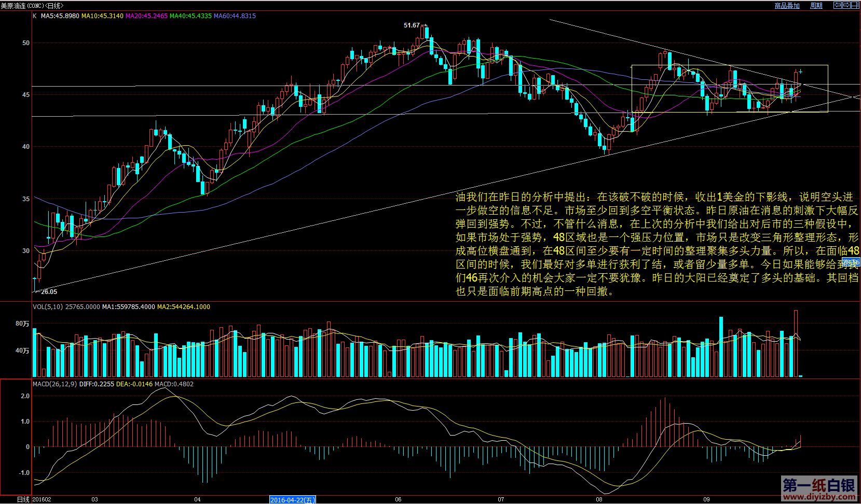Click the right arrow next-chart icon
Screen dimensions: 861x504
[x=846, y=5]
